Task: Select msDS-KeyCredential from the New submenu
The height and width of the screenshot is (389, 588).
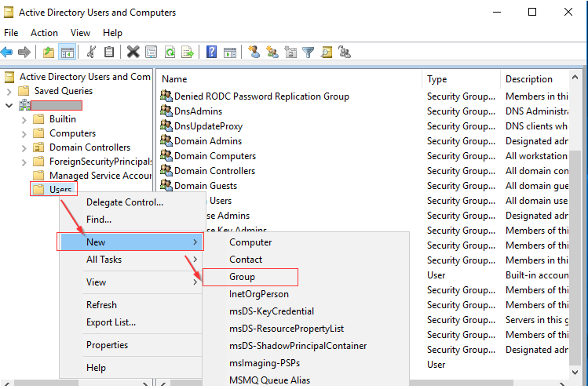Action: click(x=305, y=311)
